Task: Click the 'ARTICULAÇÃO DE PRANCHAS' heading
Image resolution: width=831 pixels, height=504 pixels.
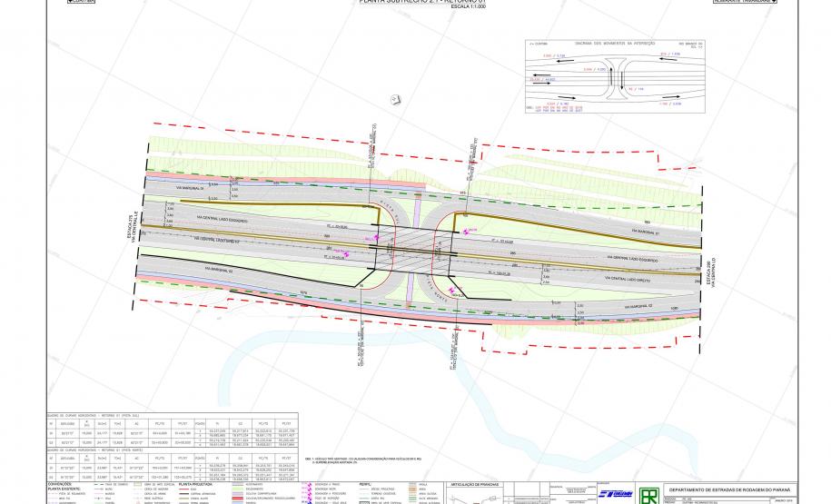Action: click(473, 484)
